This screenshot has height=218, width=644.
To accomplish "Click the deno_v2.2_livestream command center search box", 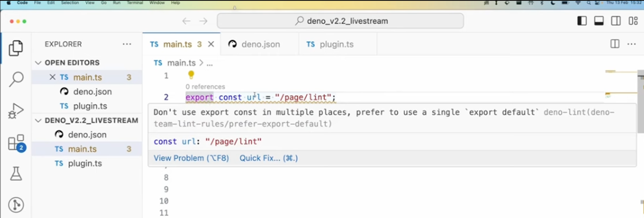I will tap(340, 21).
